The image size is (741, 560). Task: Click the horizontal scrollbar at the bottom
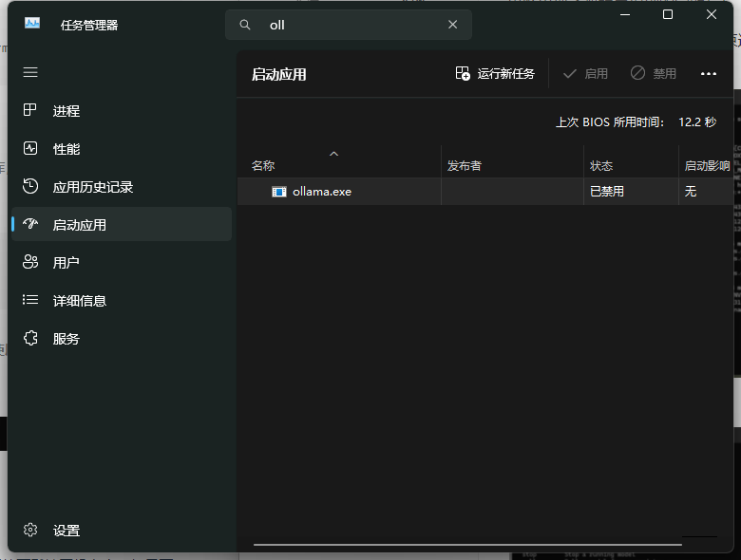point(467,545)
